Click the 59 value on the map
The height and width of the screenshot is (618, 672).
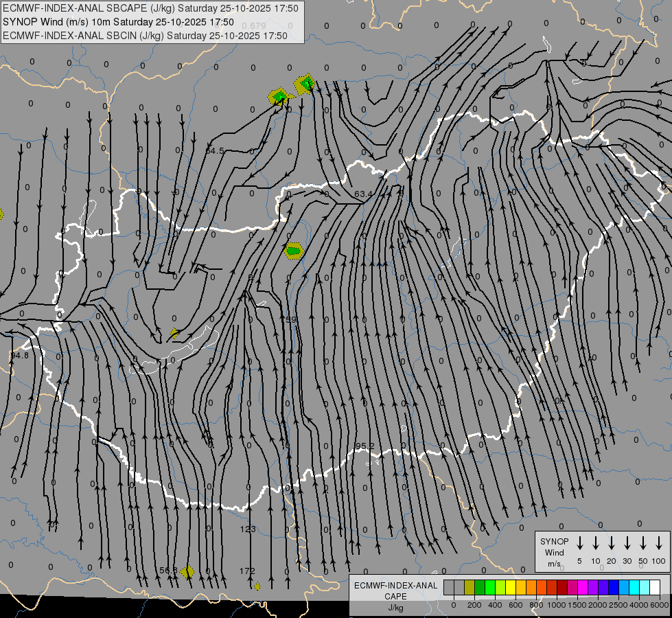click(x=290, y=319)
